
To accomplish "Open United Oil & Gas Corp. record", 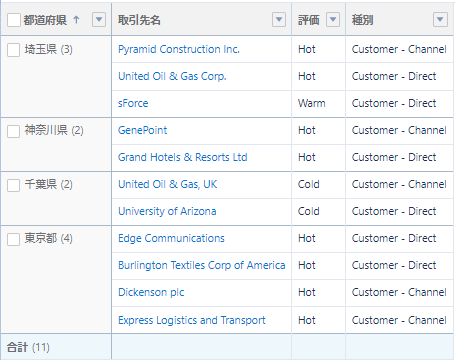I will coord(172,76).
